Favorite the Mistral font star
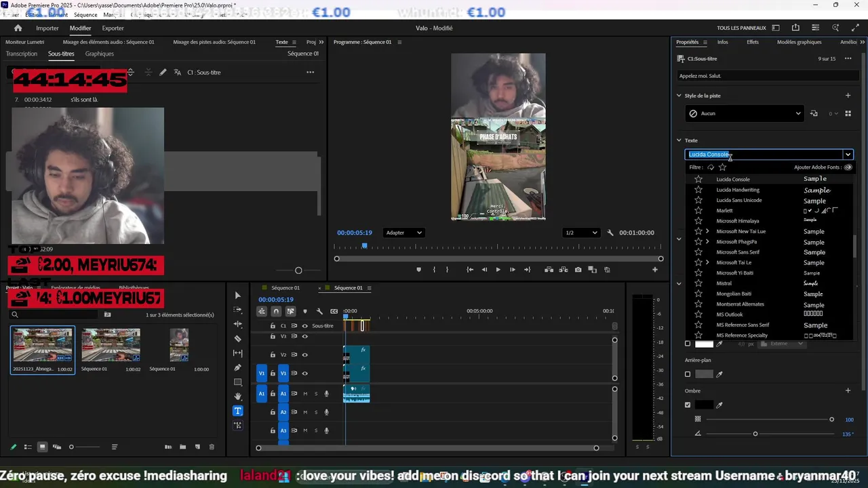Image resolution: width=868 pixels, height=488 pixels. coord(698,283)
